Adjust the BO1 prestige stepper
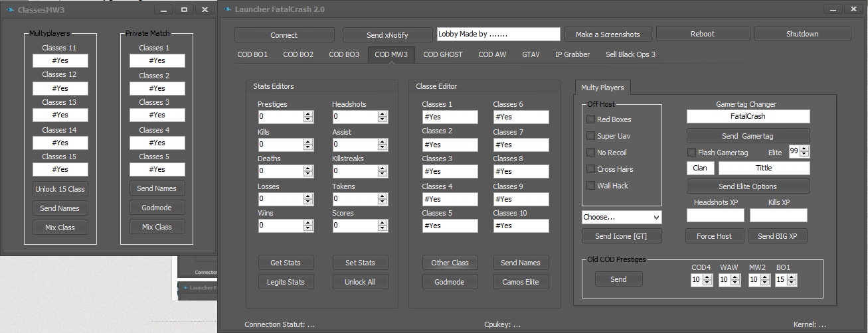 pos(792,280)
